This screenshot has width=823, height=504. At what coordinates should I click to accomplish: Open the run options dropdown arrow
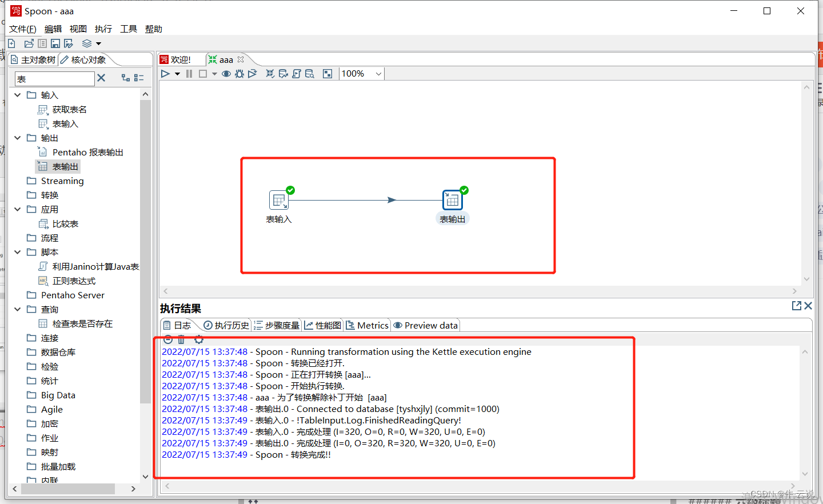point(177,74)
